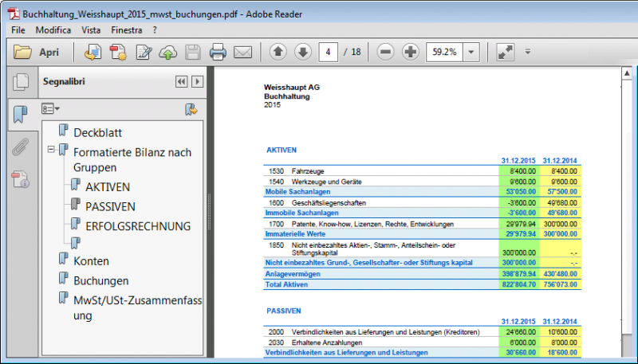This screenshot has height=364, width=638.
Task: Click the upload to cloud icon
Action: (x=168, y=53)
